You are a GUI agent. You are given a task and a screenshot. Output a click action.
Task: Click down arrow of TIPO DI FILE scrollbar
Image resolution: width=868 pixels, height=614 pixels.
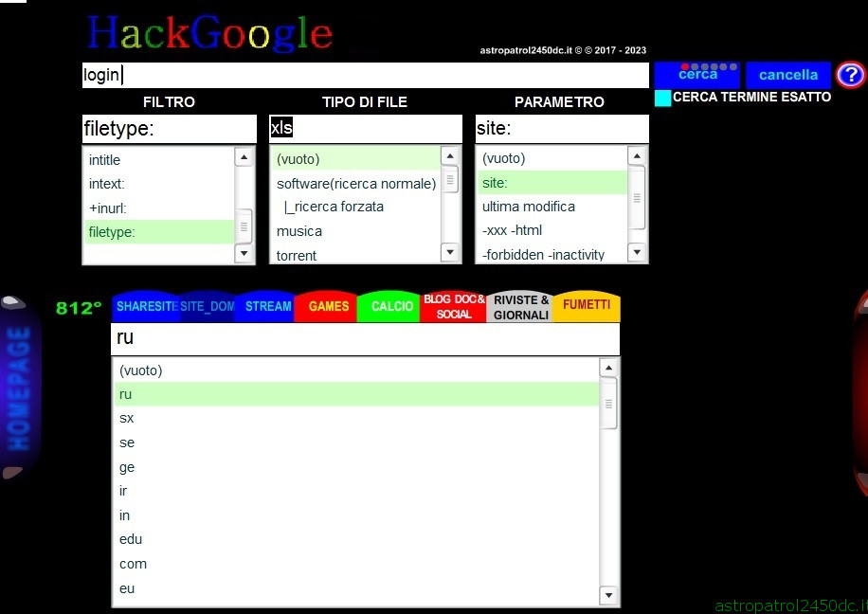pos(450,252)
